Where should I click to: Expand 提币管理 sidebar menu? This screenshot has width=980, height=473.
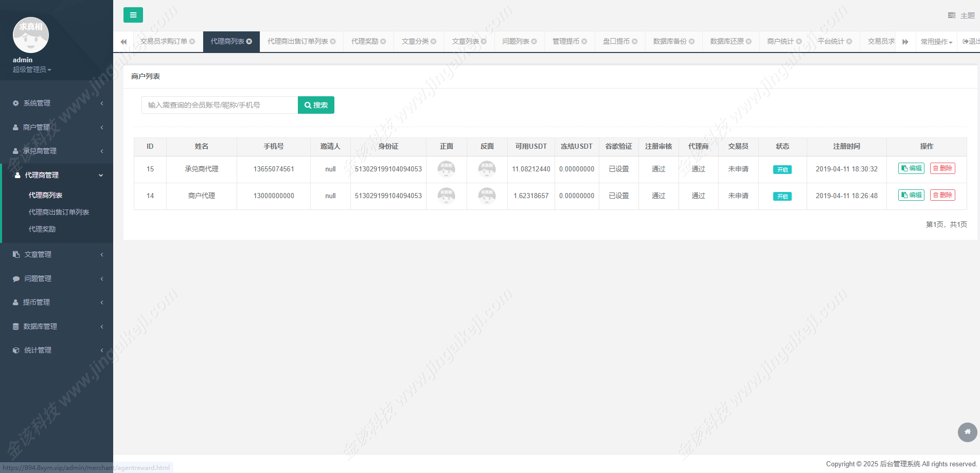click(x=57, y=302)
